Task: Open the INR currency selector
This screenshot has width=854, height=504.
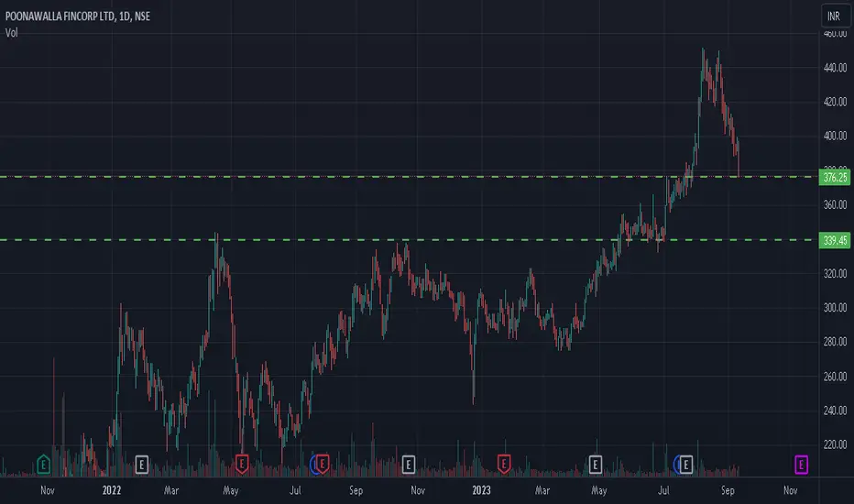Action: [835, 16]
